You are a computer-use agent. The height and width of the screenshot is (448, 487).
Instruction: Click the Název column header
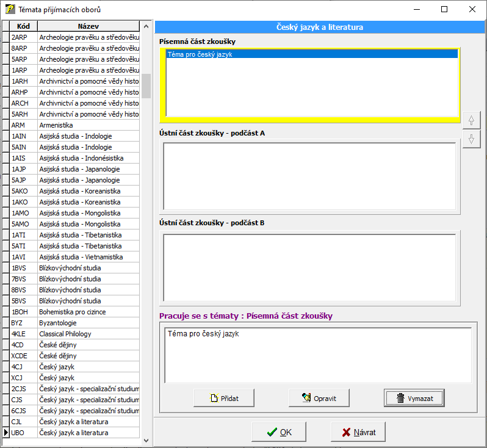tap(88, 26)
